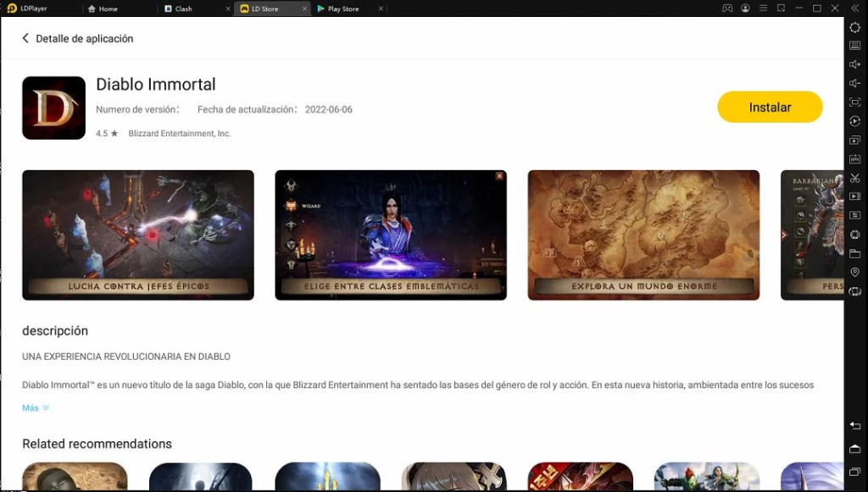
Task: Open the multi-instance manager sidebar icon
Action: (854, 141)
